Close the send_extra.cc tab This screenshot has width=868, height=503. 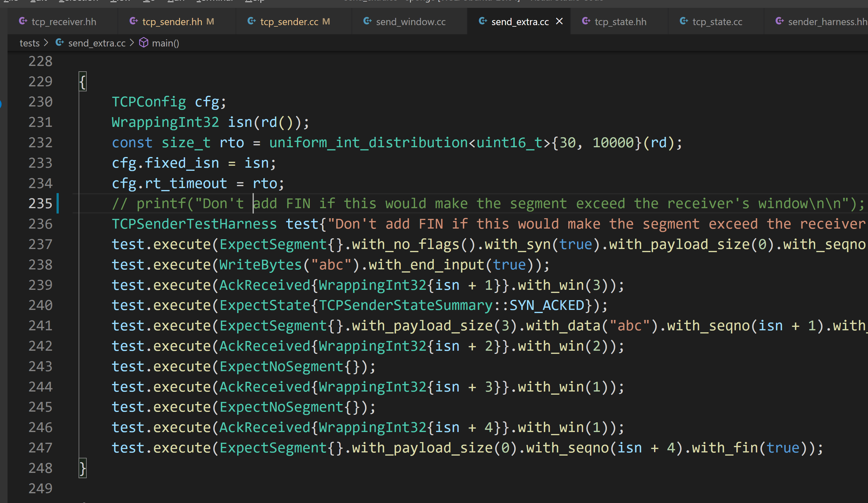click(560, 21)
